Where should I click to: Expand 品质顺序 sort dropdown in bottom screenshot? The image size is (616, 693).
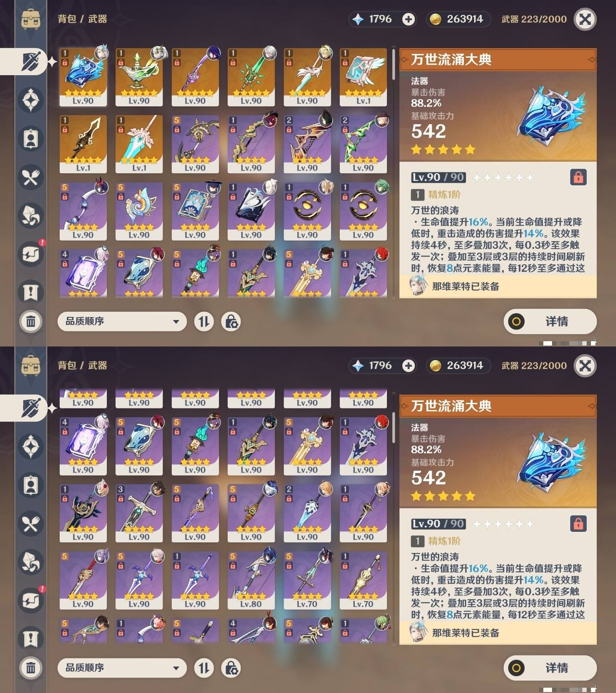pos(122,668)
